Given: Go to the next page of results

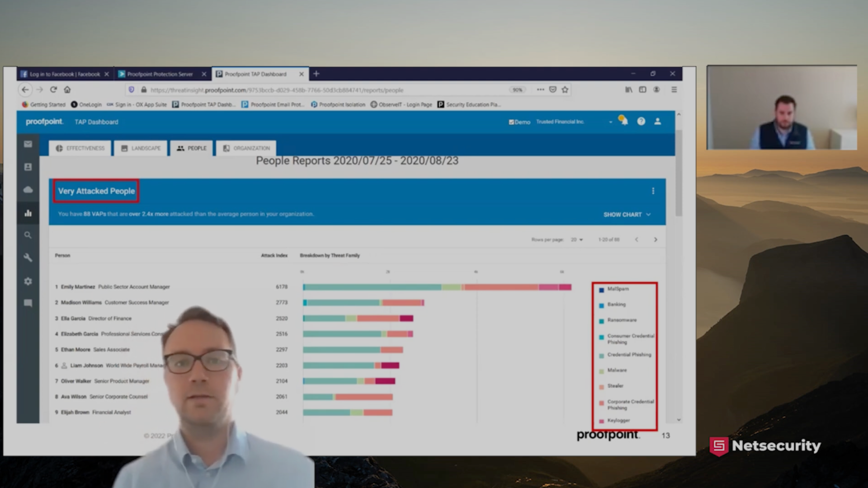Looking at the screenshot, I should tap(656, 239).
